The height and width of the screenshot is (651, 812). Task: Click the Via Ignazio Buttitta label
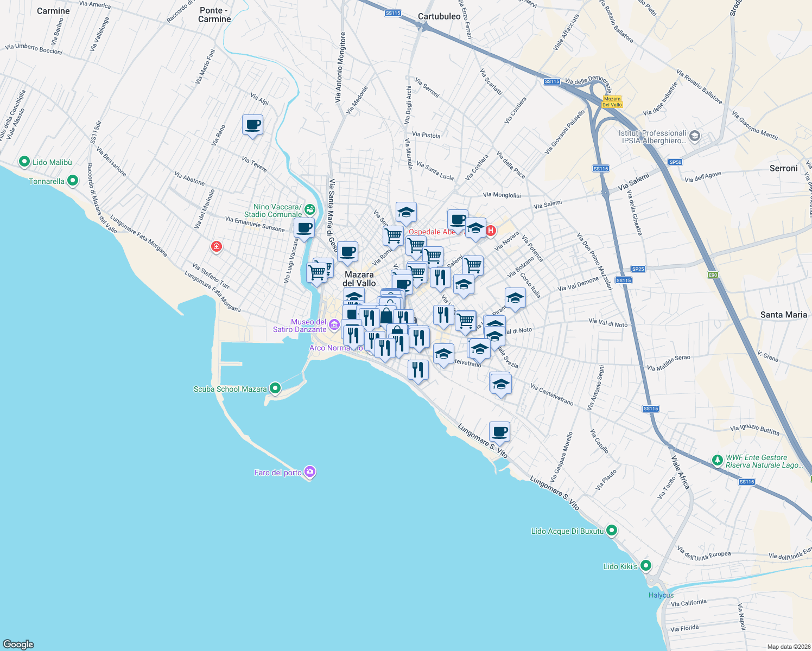[754, 430]
